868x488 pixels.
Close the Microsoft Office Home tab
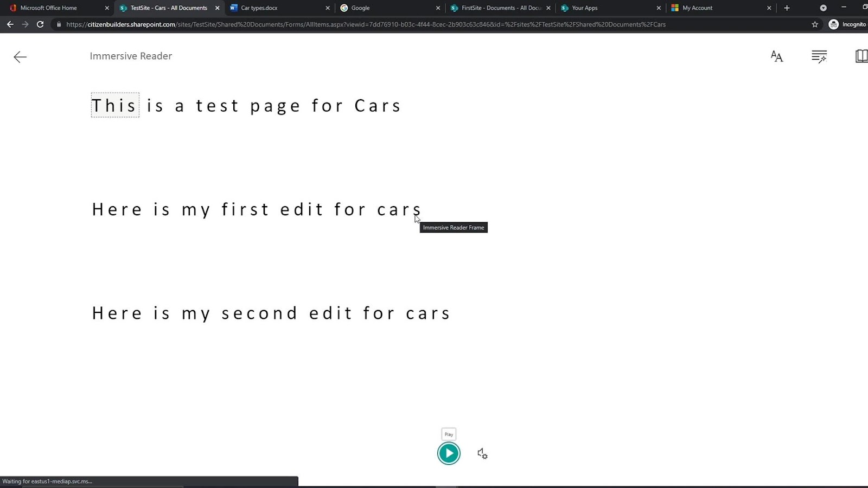[x=107, y=8]
